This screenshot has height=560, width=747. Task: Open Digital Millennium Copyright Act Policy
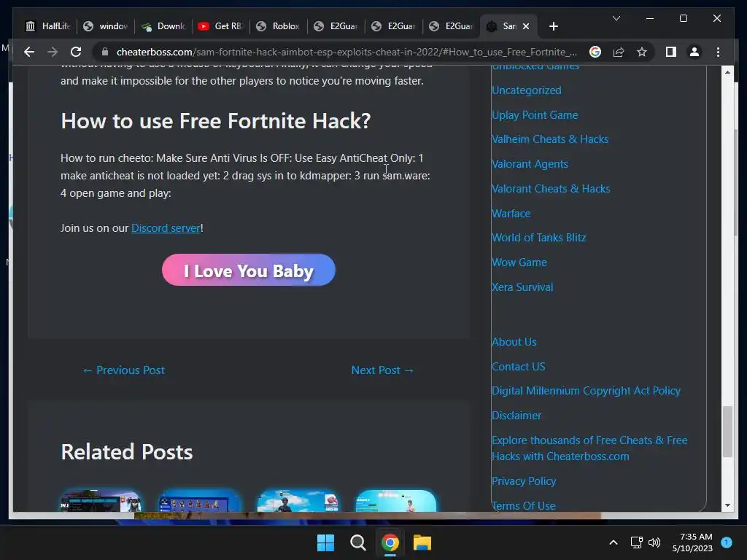[x=586, y=391]
